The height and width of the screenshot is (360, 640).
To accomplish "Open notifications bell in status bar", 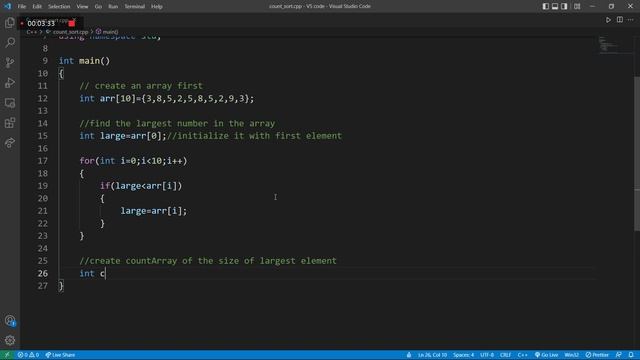I will pyautogui.click(x=631, y=355).
